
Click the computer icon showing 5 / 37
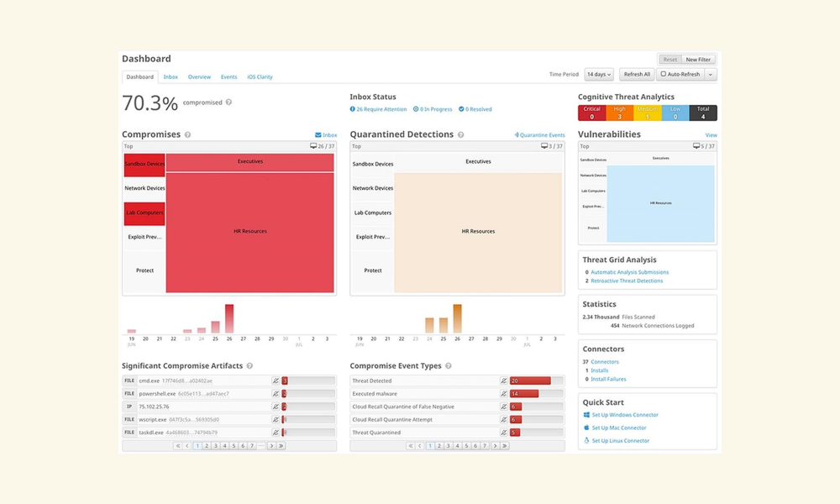[x=696, y=145]
